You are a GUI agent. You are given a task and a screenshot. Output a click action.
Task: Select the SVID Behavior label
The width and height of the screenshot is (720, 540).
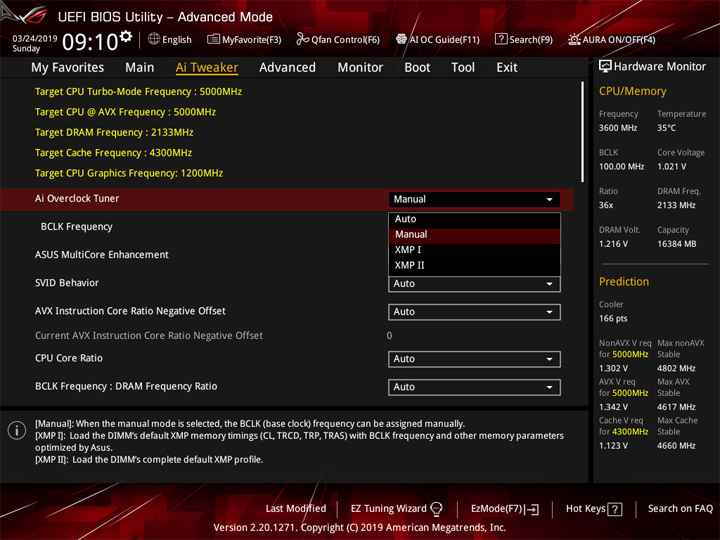point(67,283)
